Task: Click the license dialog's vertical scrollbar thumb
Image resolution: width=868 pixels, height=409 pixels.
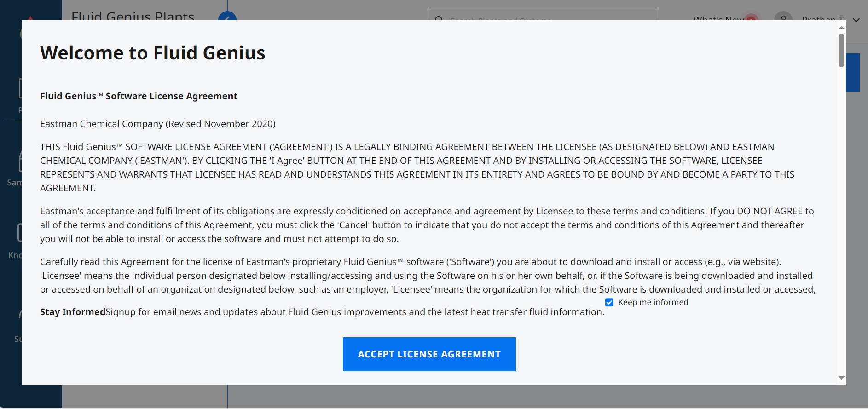Action: [841, 50]
